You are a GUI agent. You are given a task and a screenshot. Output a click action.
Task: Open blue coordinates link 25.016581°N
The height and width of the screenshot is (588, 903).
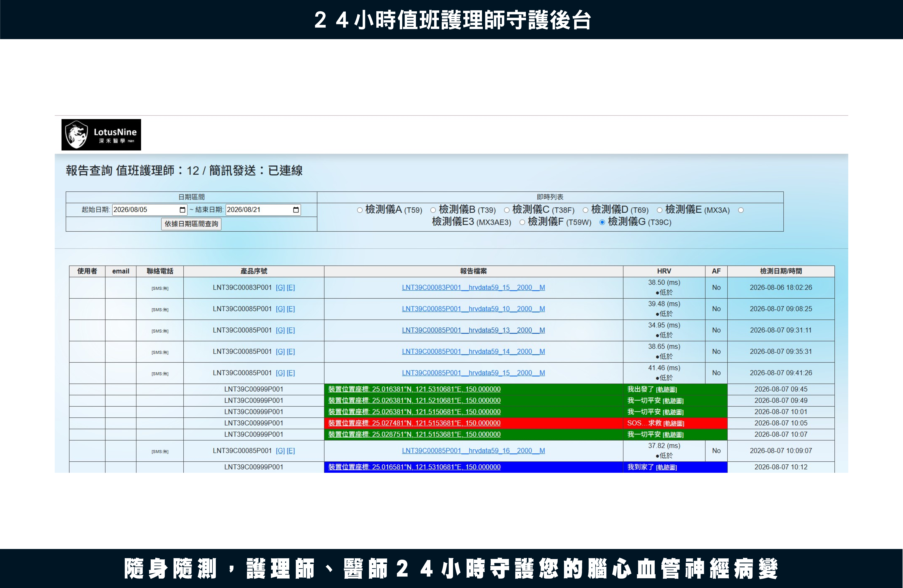click(x=414, y=467)
